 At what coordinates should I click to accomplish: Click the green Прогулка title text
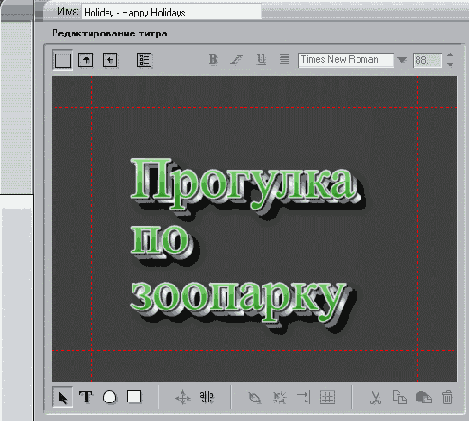[242, 183]
